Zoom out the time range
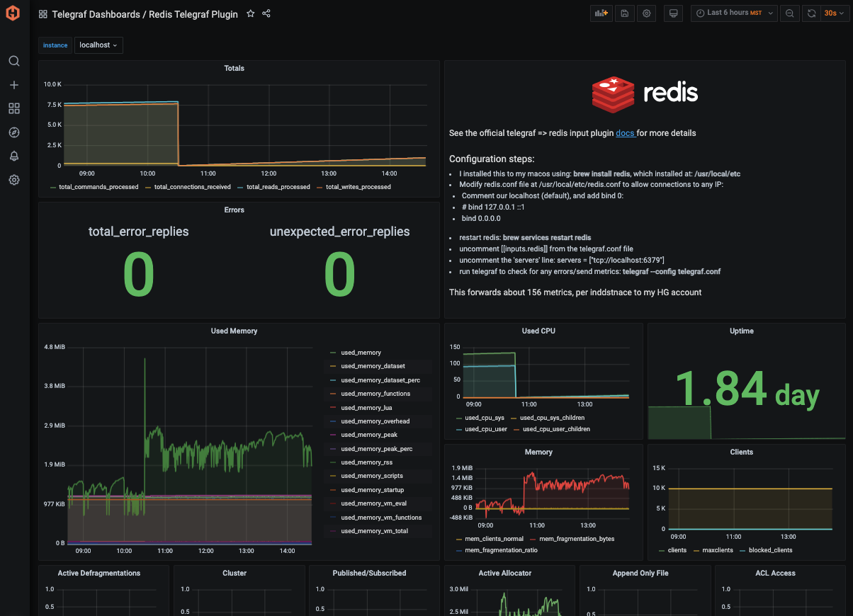Viewport: 853px width, 616px height. [x=789, y=13]
